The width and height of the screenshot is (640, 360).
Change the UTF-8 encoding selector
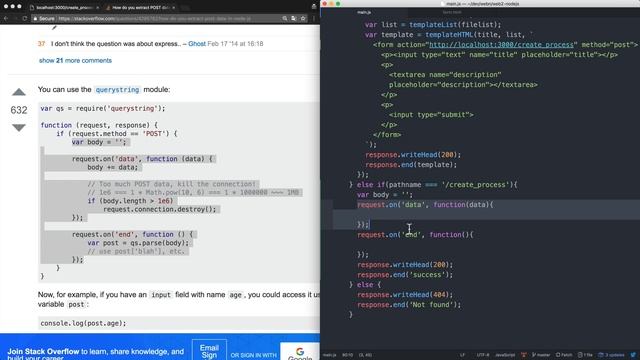click(x=482, y=355)
